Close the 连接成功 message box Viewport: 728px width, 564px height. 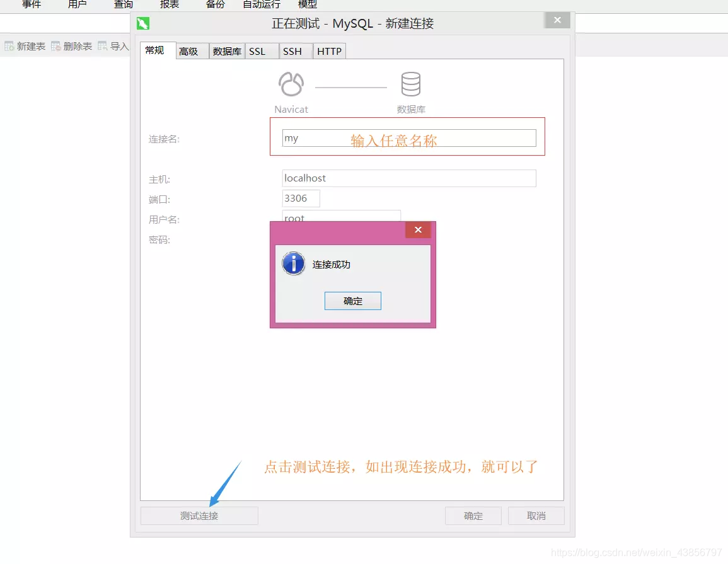(418, 229)
